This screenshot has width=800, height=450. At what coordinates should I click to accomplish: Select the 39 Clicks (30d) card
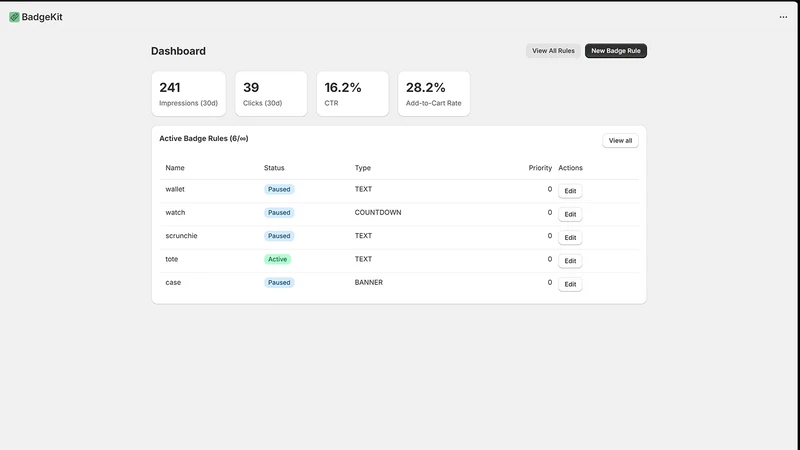271,94
